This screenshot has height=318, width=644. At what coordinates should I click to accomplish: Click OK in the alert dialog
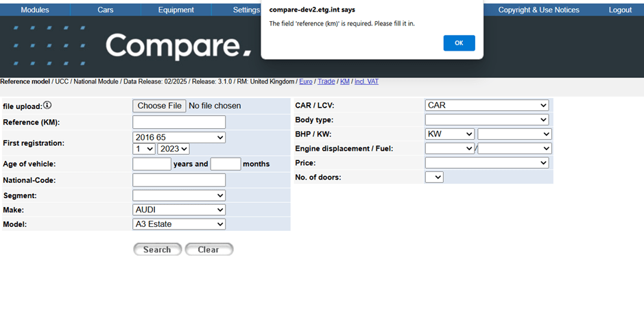click(x=459, y=43)
